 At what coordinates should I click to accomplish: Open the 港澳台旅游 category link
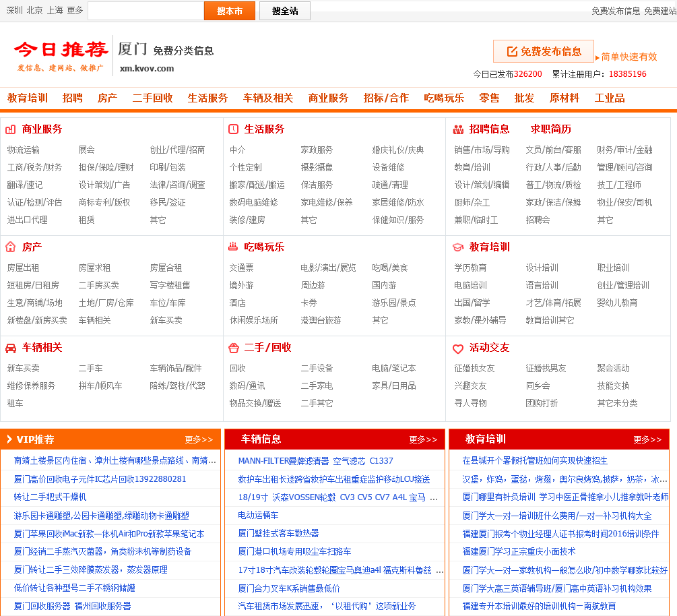point(321,321)
